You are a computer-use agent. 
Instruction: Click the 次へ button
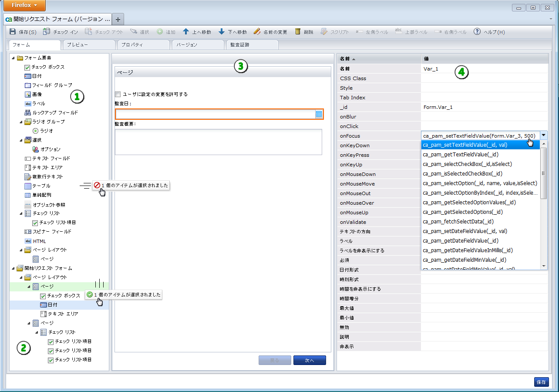point(310,360)
